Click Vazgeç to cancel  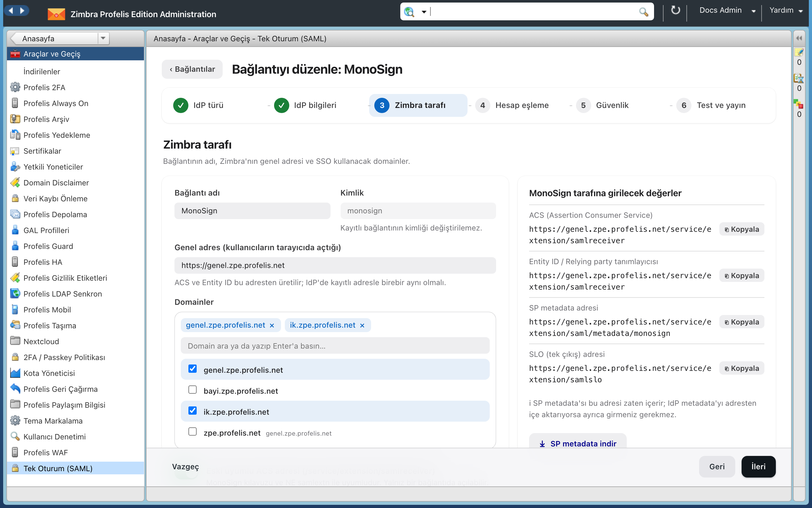click(x=185, y=466)
